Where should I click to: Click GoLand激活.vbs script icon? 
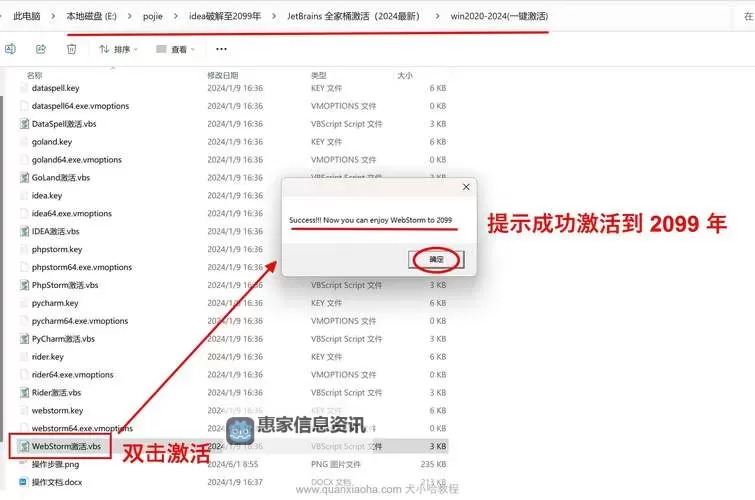[24, 178]
